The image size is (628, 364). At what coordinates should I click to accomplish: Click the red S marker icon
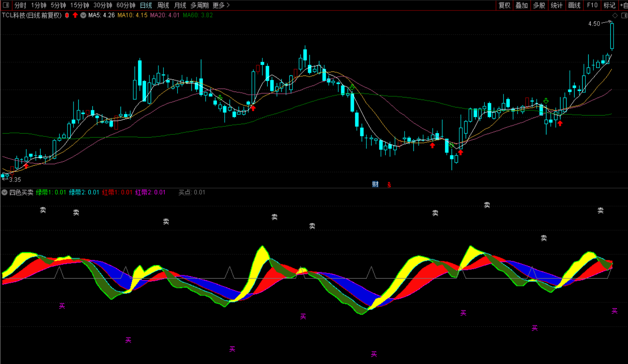pyautogui.click(x=389, y=185)
